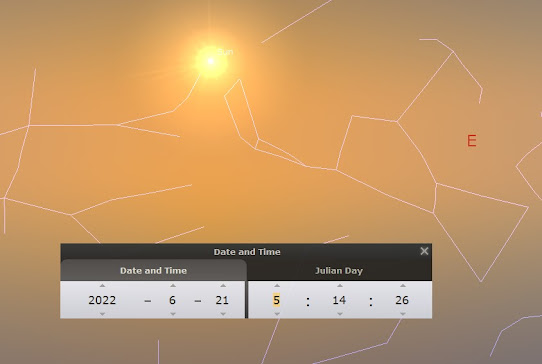Select the Sun in the sky
Screen dimensions: 542x364
pyautogui.click(x=211, y=62)
